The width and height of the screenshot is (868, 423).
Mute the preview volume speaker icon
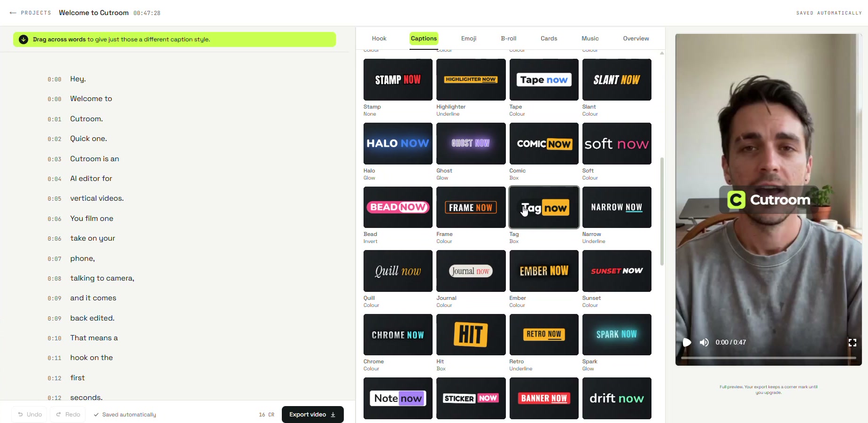point(704,342)
